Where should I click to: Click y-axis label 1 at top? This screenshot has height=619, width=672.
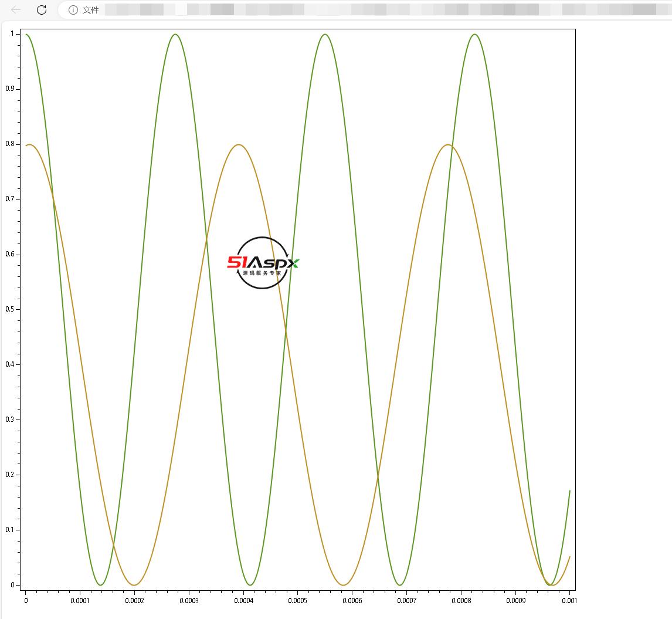click(12, 33)
